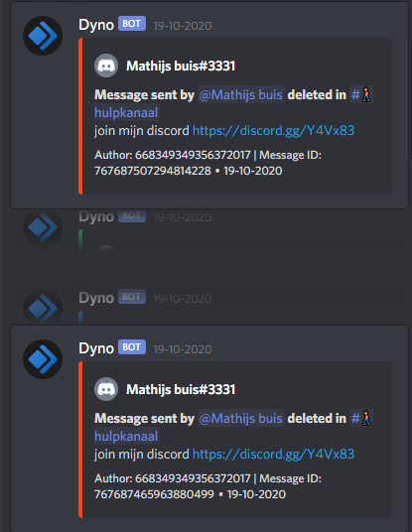412x532 pixels.
Task: Open the hulpkanaal channel link in the last embed
Action: [x=126, y=437]
